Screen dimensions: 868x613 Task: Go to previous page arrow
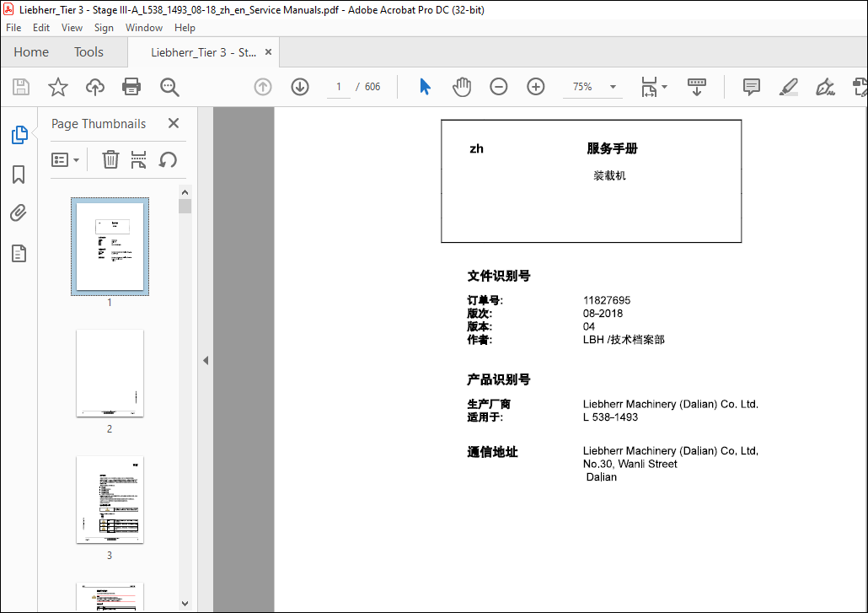[263, 87]
